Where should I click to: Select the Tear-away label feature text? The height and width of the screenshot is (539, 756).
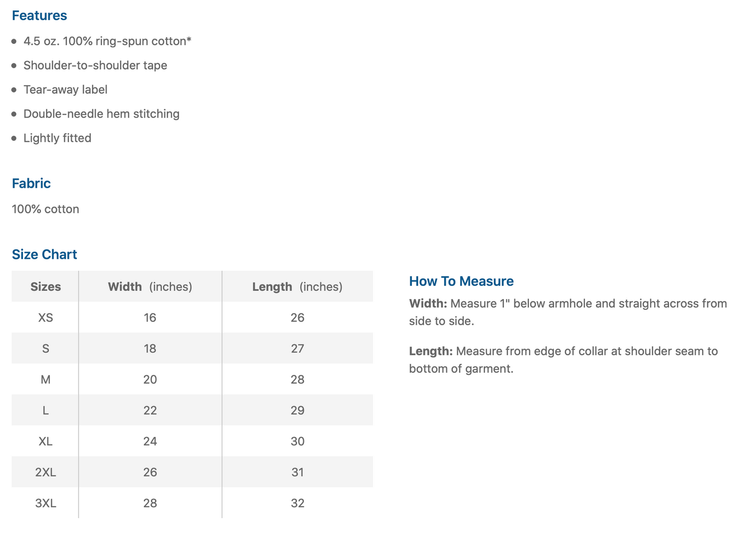point(65,89)
